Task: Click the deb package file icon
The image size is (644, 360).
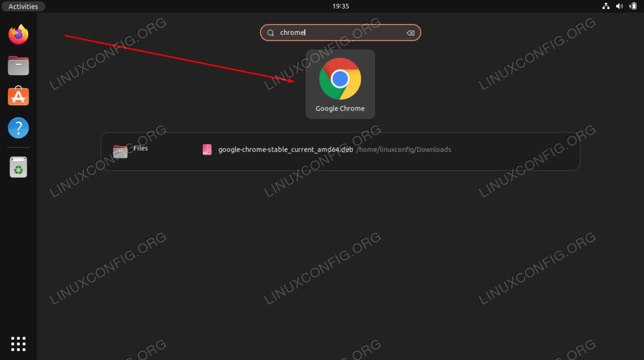Action: (207, 150)
